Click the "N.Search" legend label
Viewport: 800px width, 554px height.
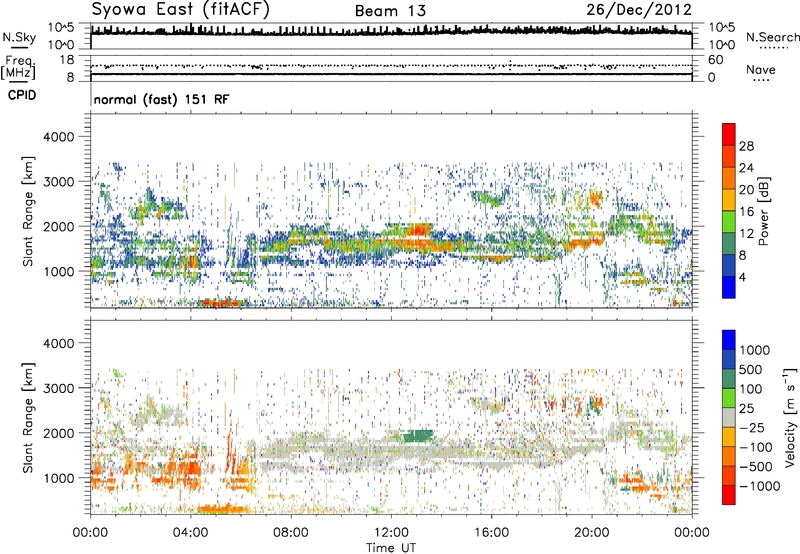(x=772, y=37)
